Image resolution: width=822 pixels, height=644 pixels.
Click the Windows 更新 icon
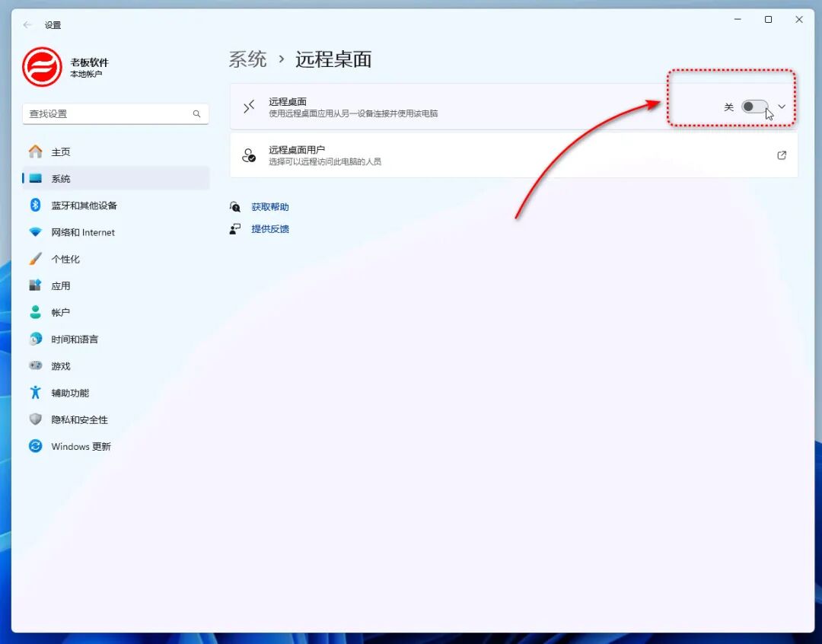[36, 447]
